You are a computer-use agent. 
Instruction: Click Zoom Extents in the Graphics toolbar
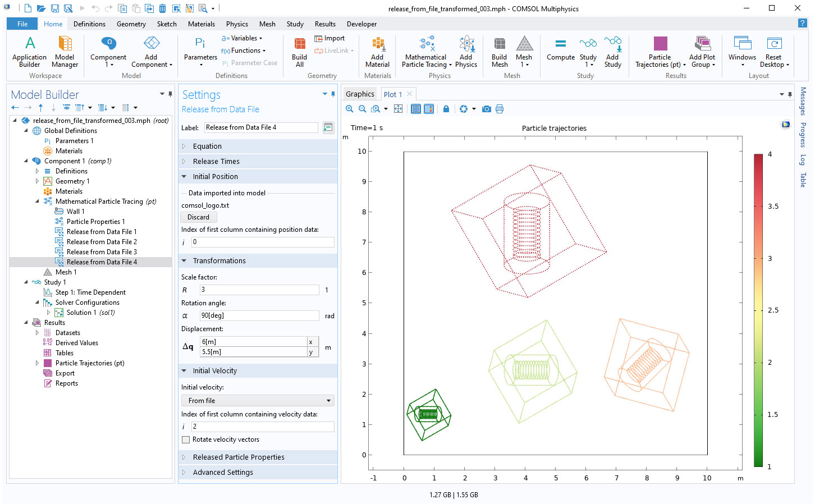[x=398, y=109]
